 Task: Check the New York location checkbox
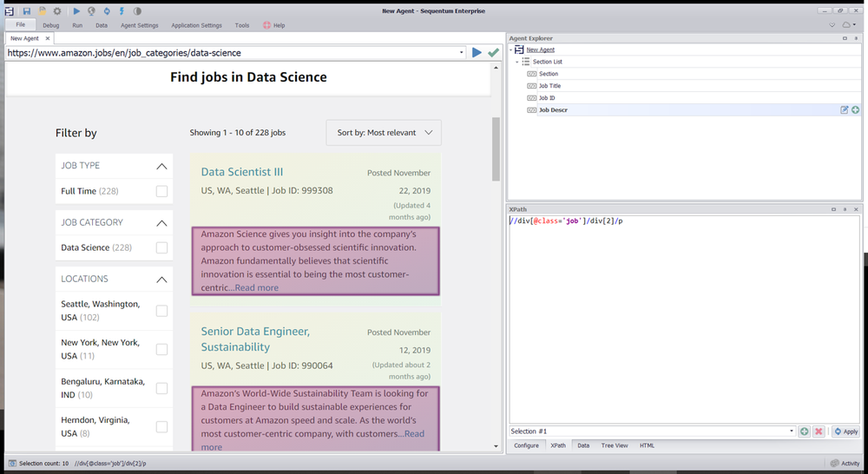(161, 349)
